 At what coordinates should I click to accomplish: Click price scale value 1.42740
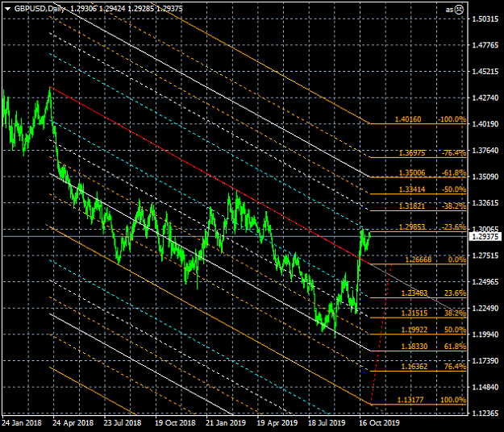click(x=485, y=98)
